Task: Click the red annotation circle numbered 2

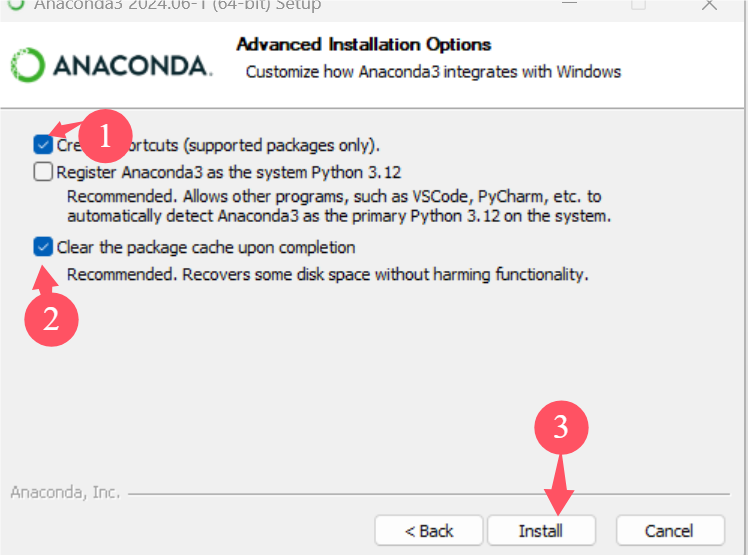Action: tap(51, 318)
